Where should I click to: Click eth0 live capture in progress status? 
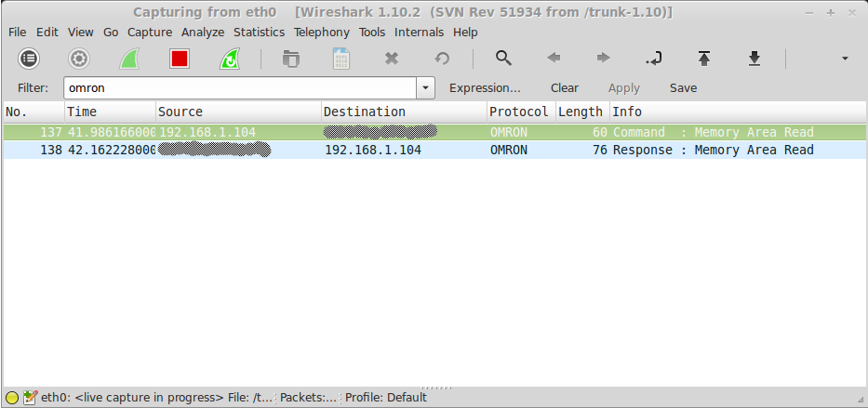pyautogui.click(x=157, y=398)
